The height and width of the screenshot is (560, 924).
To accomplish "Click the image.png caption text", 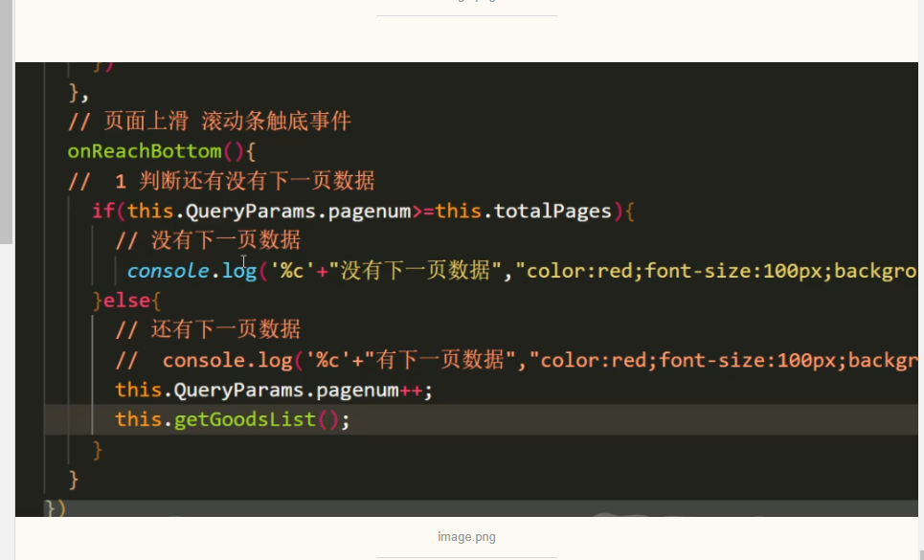I will (466, 537).
